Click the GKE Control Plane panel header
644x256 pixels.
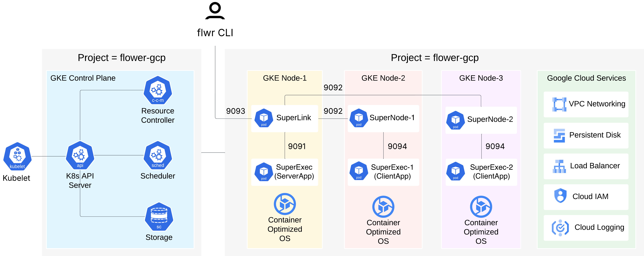83,78
